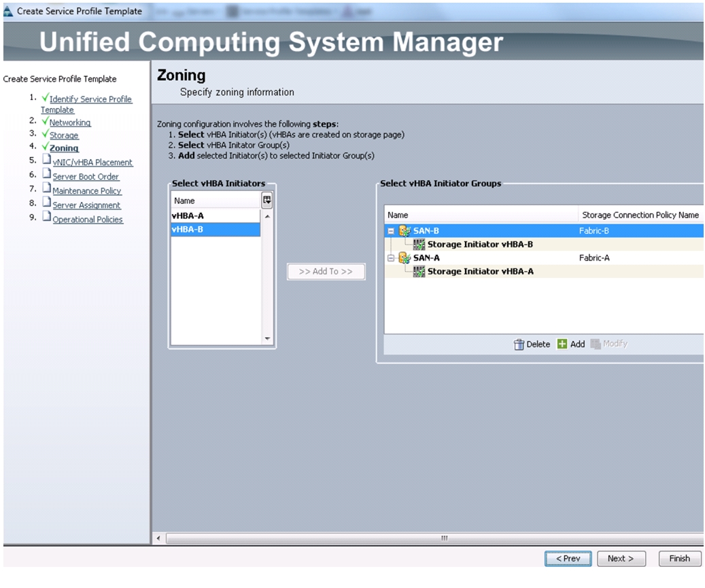Click page icon next to Maintenance Policy
705x588 pixels.
coord(47,188)
